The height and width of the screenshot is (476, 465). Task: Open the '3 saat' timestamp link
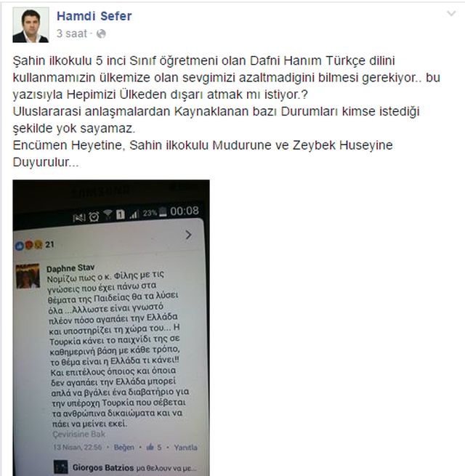coord(72,33)
